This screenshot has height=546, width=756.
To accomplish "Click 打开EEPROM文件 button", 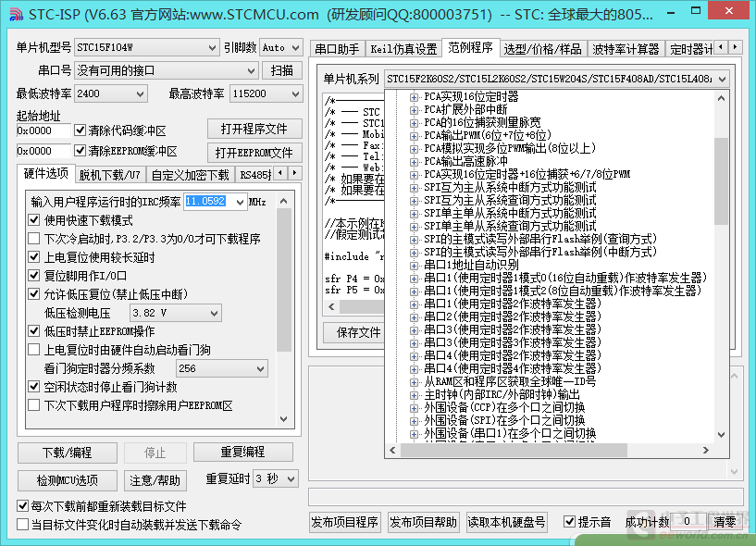I will 254,153.
